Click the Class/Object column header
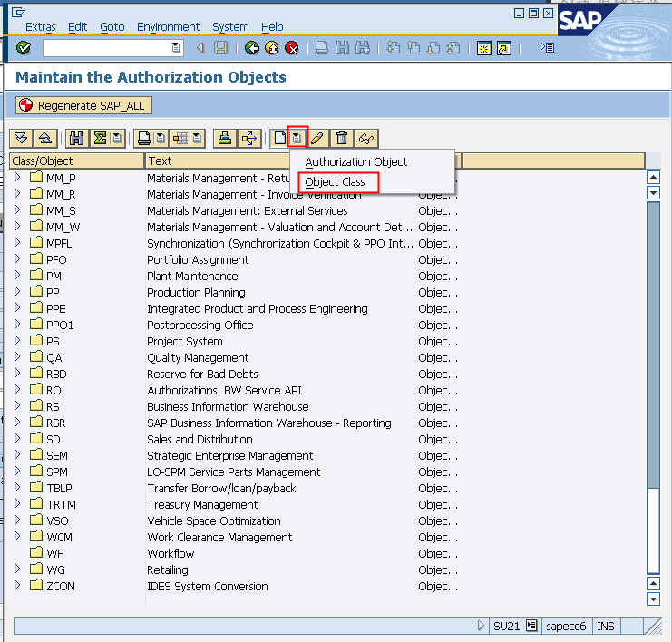672x642 pixels. click(x=77, y=161)
